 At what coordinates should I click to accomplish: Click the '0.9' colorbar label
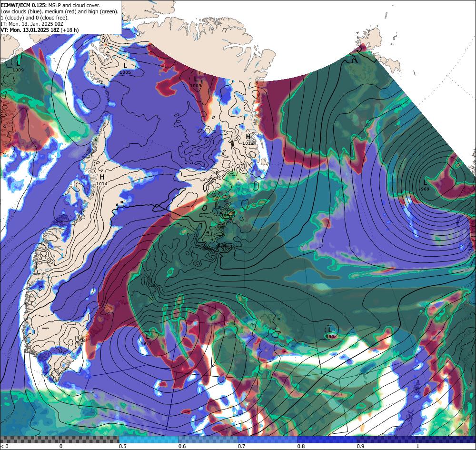point(361,446)
